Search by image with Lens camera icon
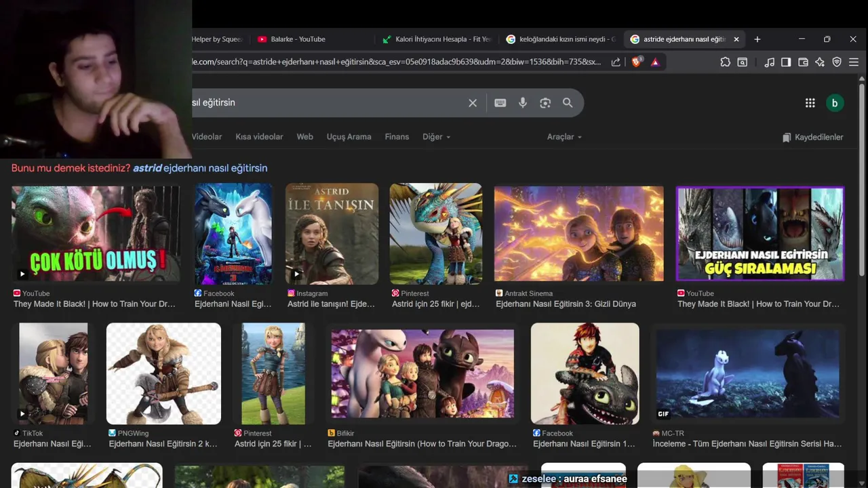The image size is (868, 488). pyautogui.click(x=545, y=103)
